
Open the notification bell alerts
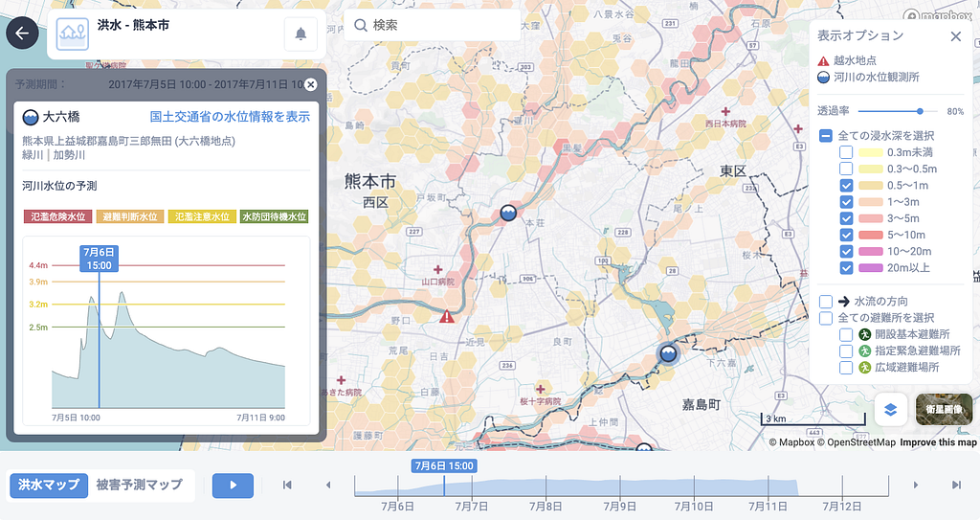[x=301, y=34]
